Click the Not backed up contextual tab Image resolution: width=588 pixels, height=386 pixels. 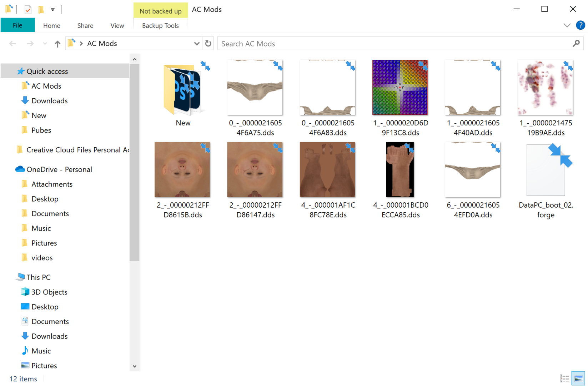[x=160, y=11]
